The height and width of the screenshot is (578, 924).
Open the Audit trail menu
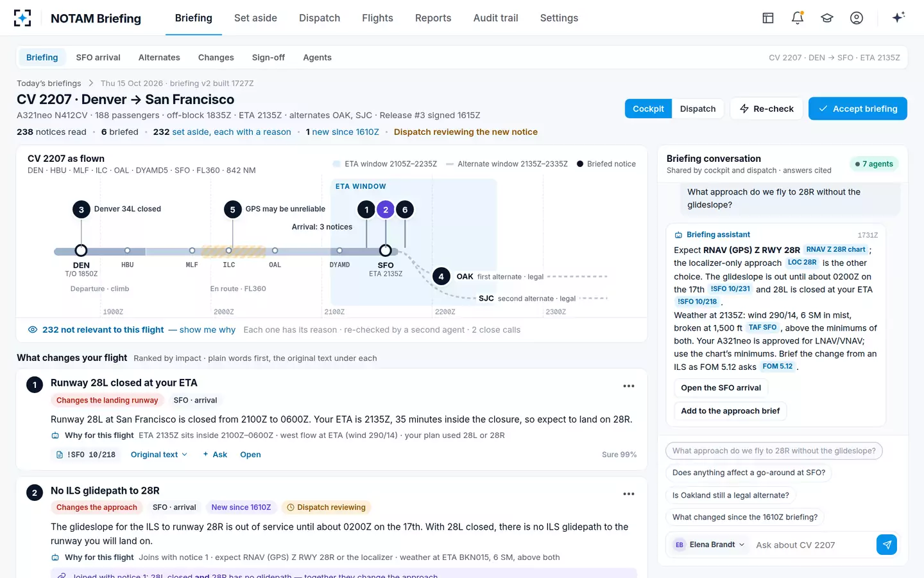click(x=495, y=18)
